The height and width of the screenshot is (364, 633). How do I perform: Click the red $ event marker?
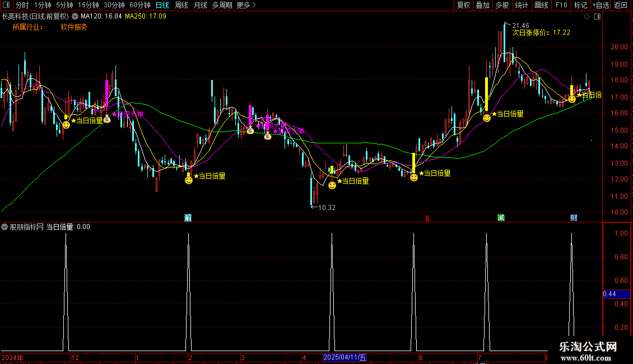427,218
